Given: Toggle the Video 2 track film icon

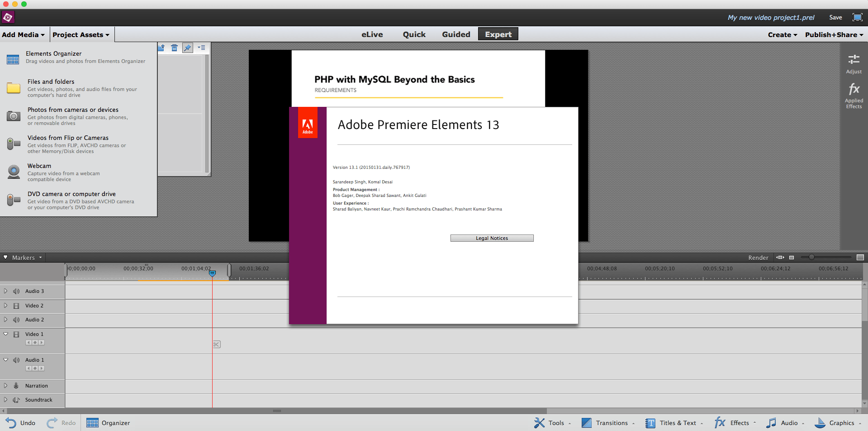Looking at the screenshot, I should (x=16, y=306).
